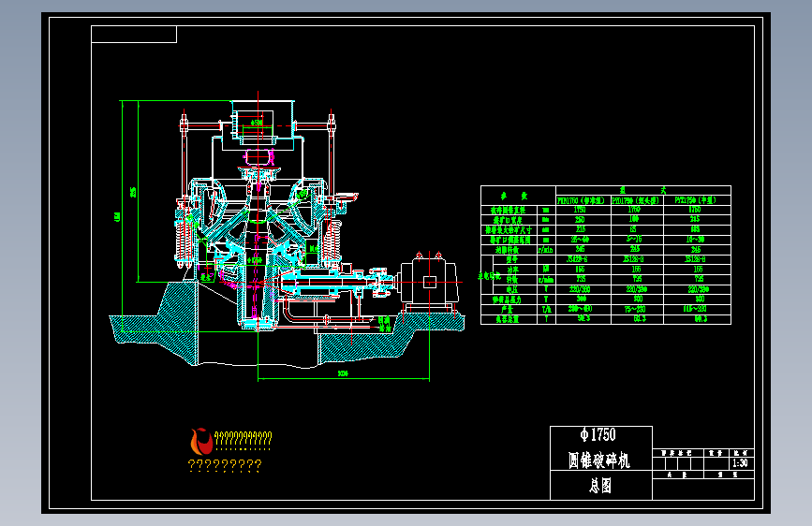Select the 圆锥破碎机 title block text
Screen dimensions: 812x526
pyautogui.click(x=599, y=460)
